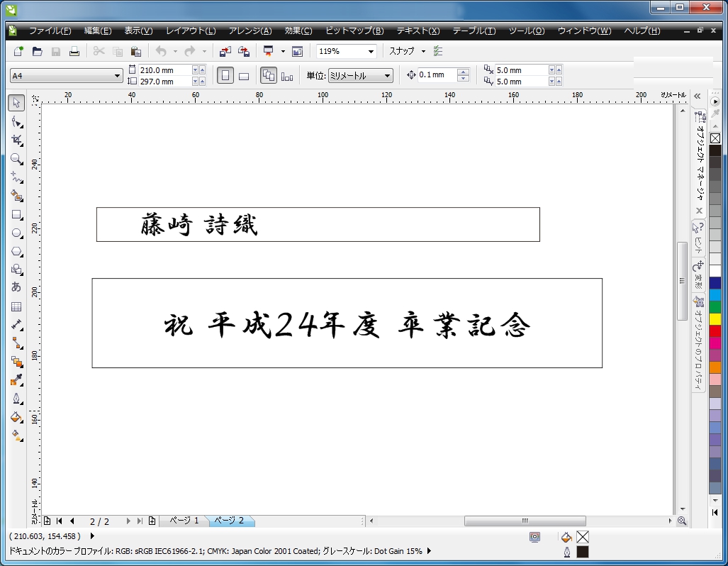This screenshot has height=566, width=728.
Task: Select the Zoom magnifier tool
Action: (16, 159)
